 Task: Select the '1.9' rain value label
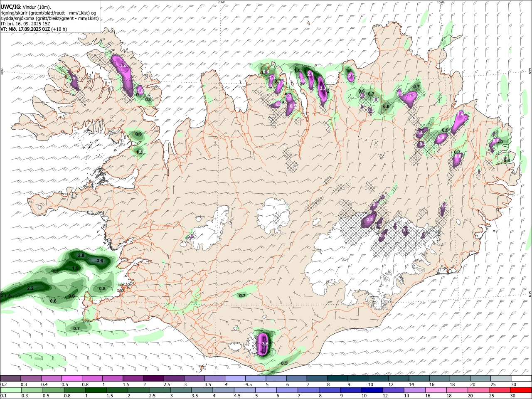point(75,268)
